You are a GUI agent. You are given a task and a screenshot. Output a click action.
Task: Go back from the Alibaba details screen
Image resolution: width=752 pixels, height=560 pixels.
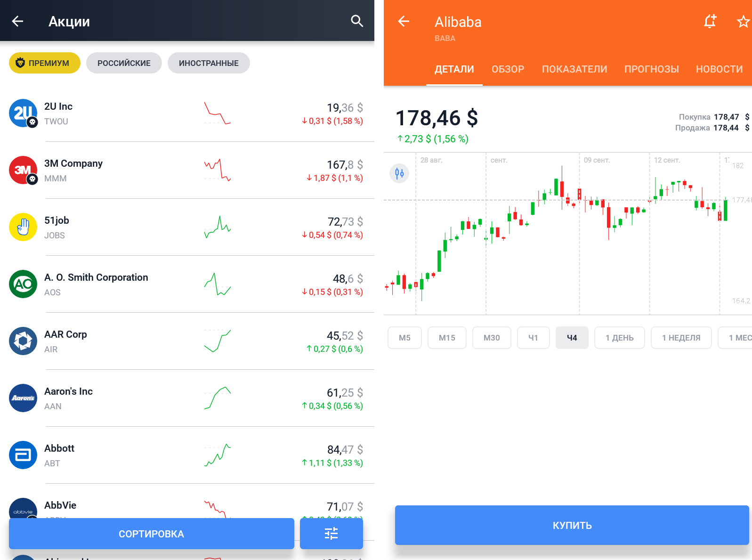(404, 21)
